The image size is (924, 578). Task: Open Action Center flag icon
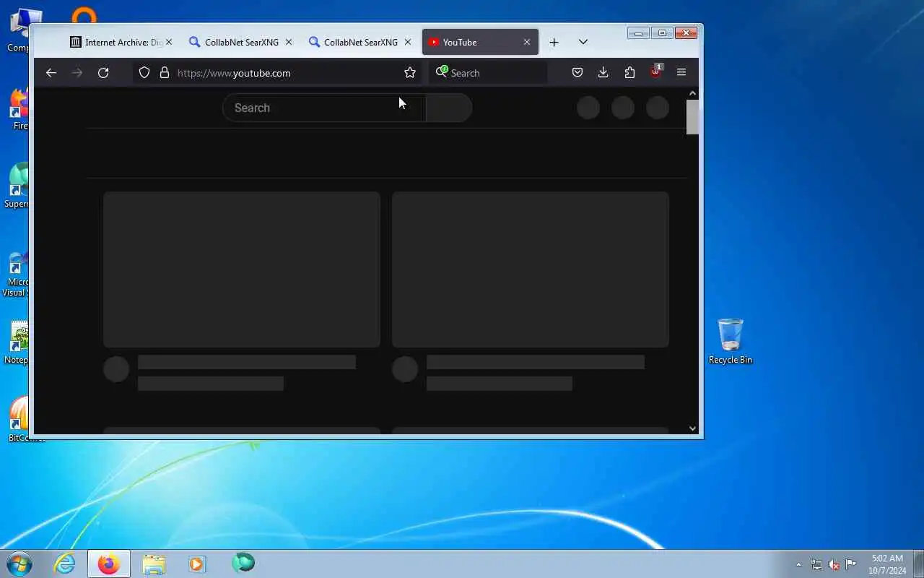pos(851,564)
